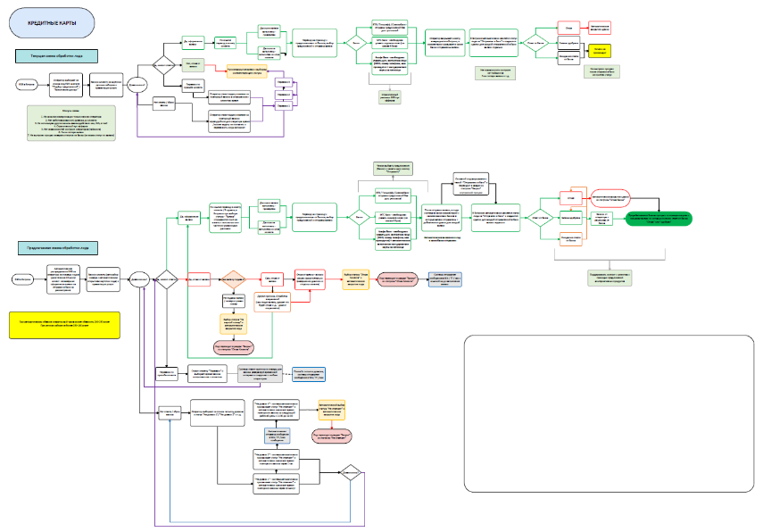The height and width of the screenshot is (532, 763).
Task: Select the dark green filled end terminator
Action: [x=659, y=218]
